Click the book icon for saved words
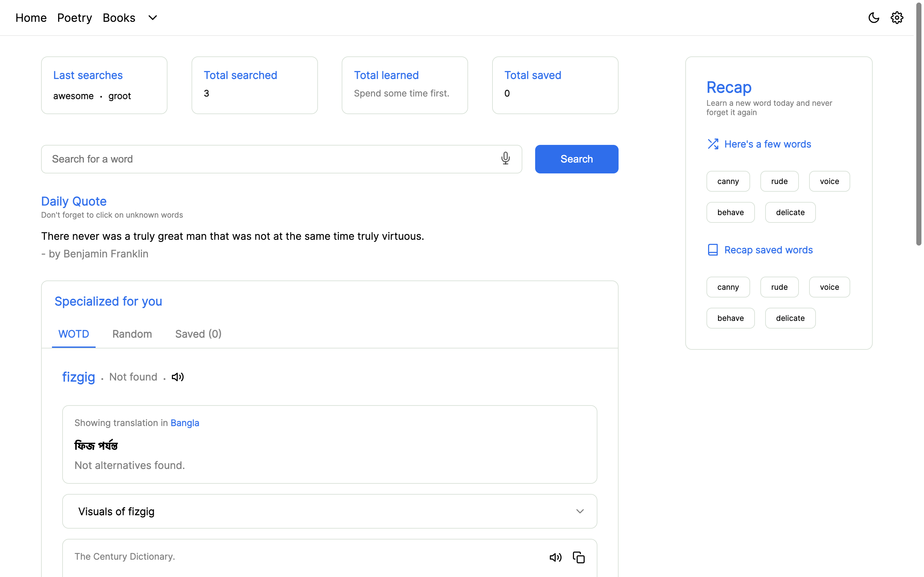The height and width of the screenshot is (577, 924). click(x=713, y=250)
